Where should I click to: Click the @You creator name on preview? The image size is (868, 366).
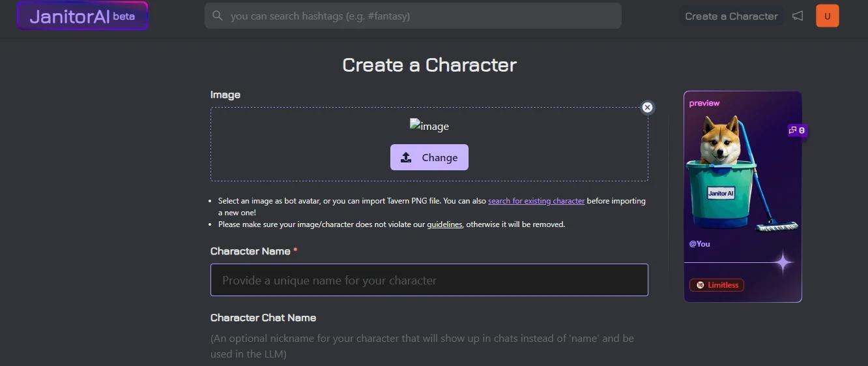click(x=700, y=244)
